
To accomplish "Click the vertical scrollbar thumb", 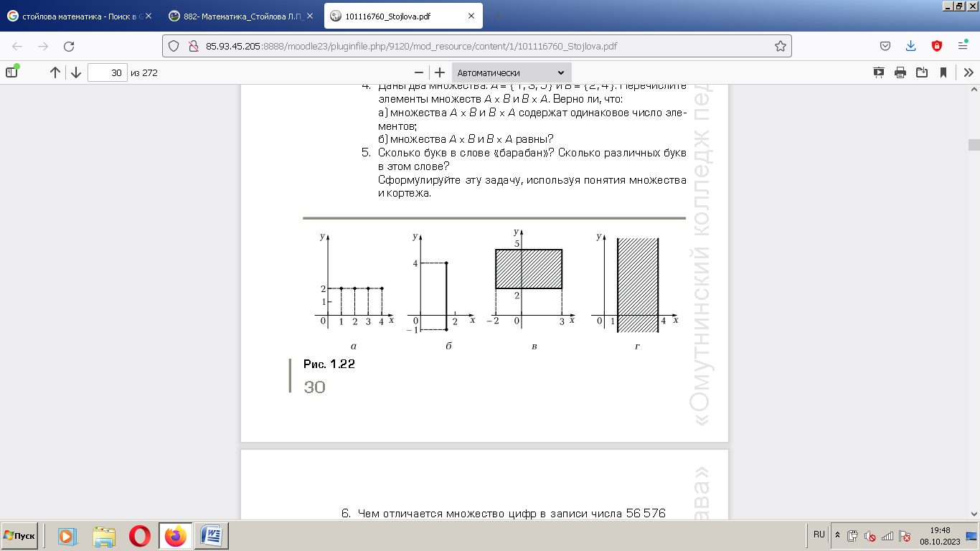I will click(974, 144).
